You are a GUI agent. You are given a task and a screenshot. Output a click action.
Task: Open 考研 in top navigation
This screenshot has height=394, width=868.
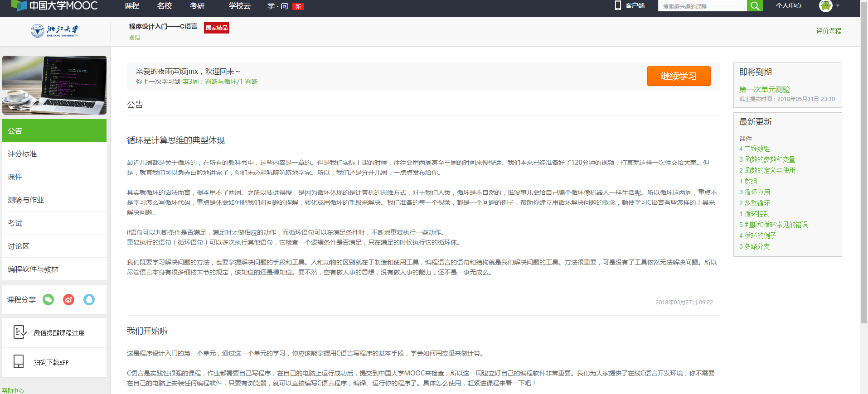[x=197, y=6]
